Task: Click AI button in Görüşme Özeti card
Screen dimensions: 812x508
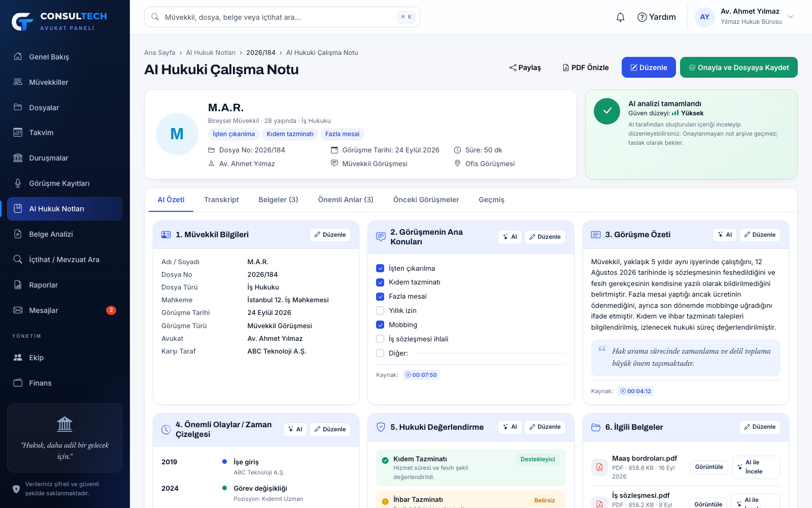Action: pos(725,235)
